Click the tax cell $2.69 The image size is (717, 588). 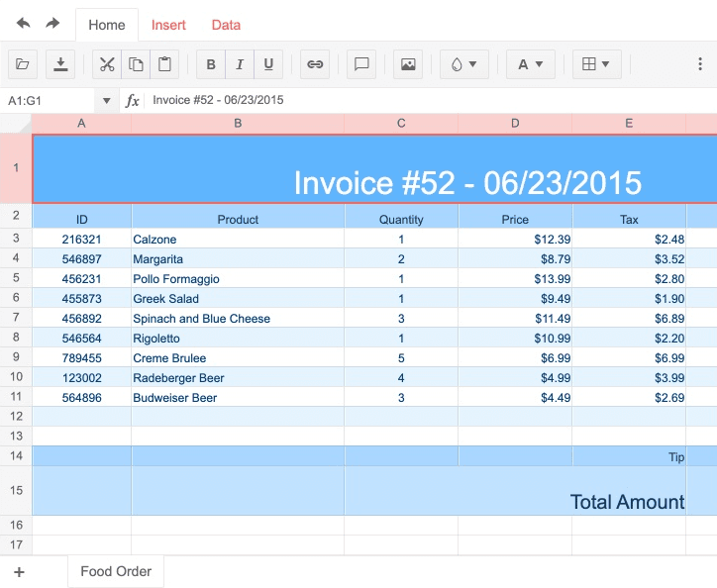[629, 397]
